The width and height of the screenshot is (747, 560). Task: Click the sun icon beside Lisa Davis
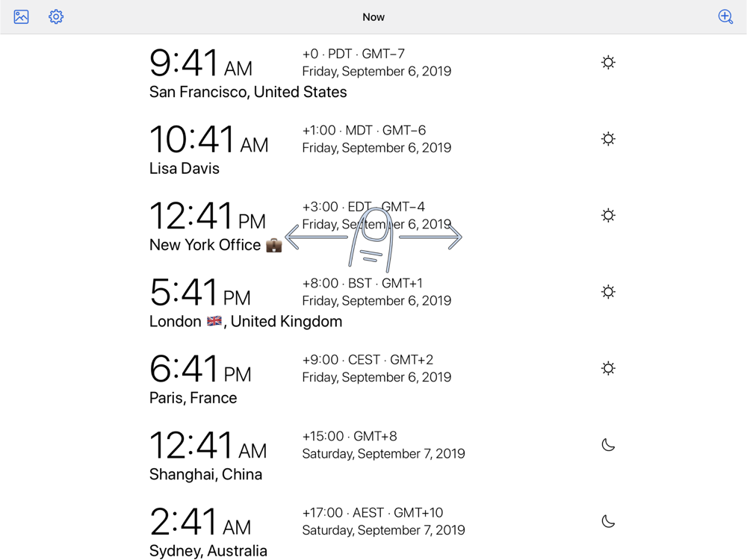[608, 139]
